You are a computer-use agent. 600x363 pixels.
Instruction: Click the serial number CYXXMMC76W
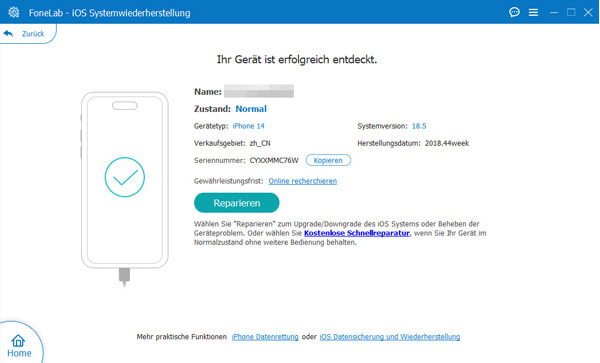(x=274, y=160)
